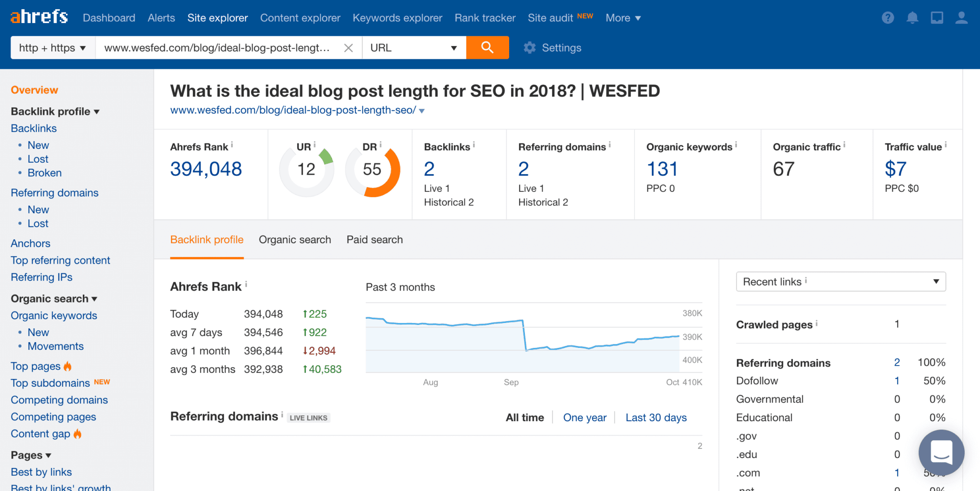Open Anchors in the sidebar
The height and width of the screenshot is (491, 980).
point(30,243)
